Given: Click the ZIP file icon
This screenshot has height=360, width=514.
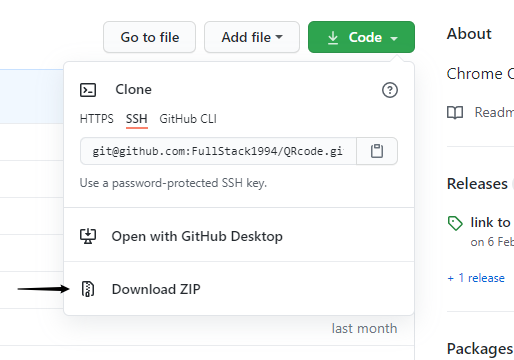Looking at the screenshot, I should point(88,289).
